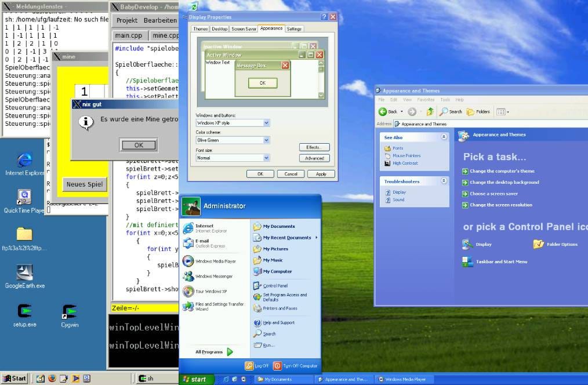Select Desktop tab in Display Properties
Image resolution: width=588 pixels, height=385 pixels.
(x=219, y=29)
